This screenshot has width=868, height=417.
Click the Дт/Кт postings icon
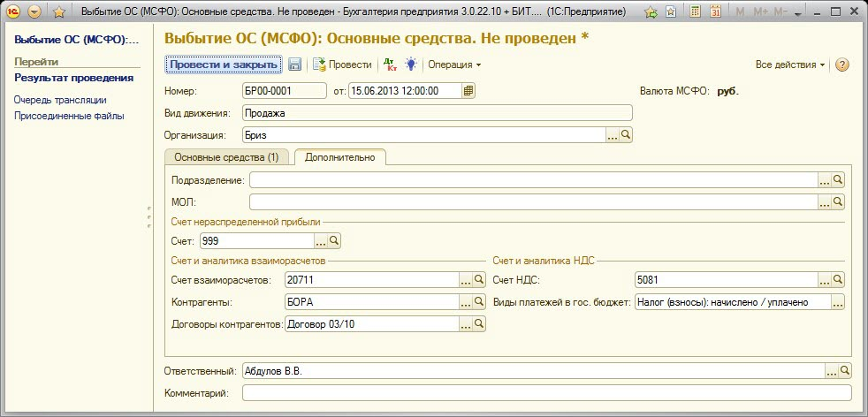pos(389,65)
